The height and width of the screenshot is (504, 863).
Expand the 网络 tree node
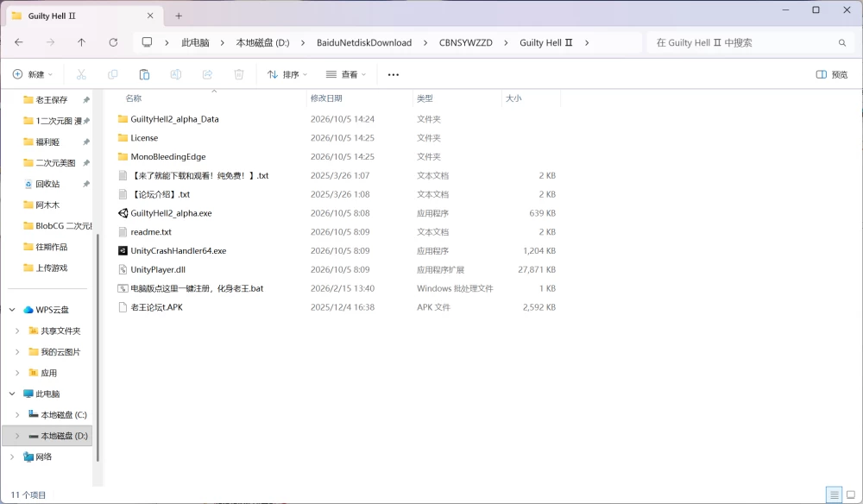click(x=12, y=457)
